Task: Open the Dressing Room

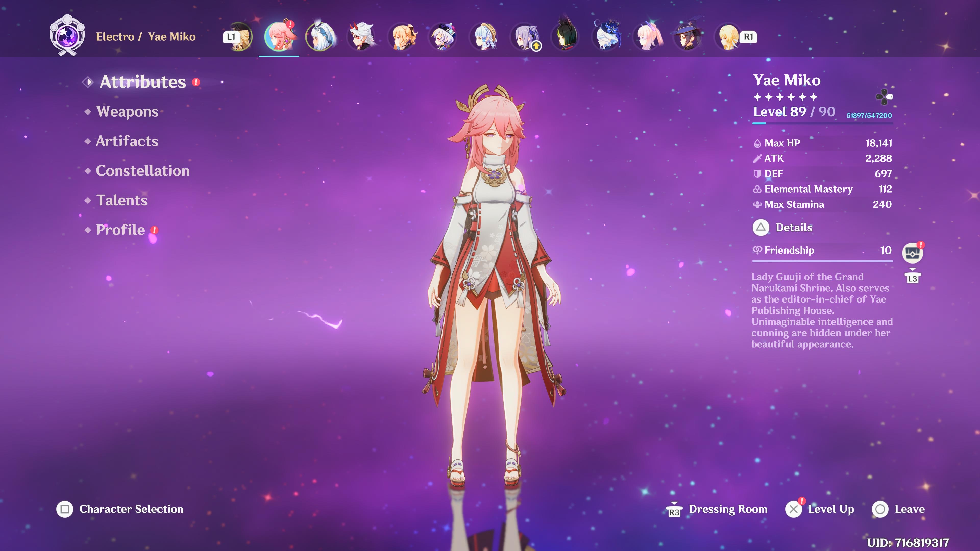Action: coord(728,509)
